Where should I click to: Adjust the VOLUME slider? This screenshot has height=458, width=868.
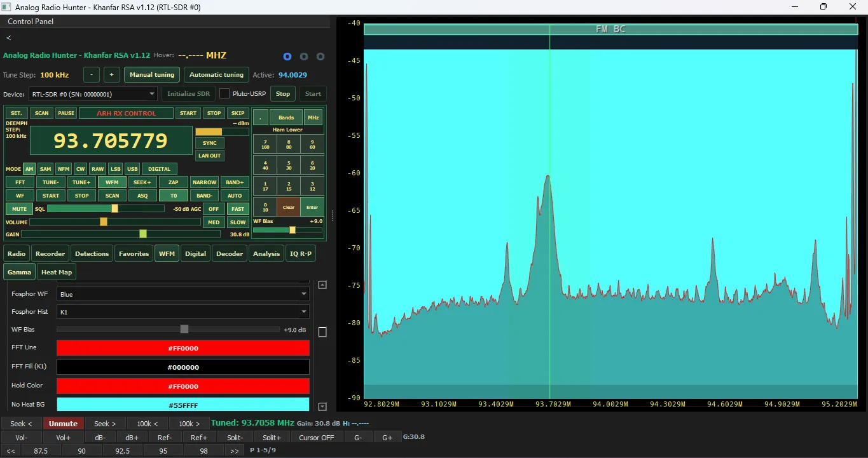pos(115,222)
